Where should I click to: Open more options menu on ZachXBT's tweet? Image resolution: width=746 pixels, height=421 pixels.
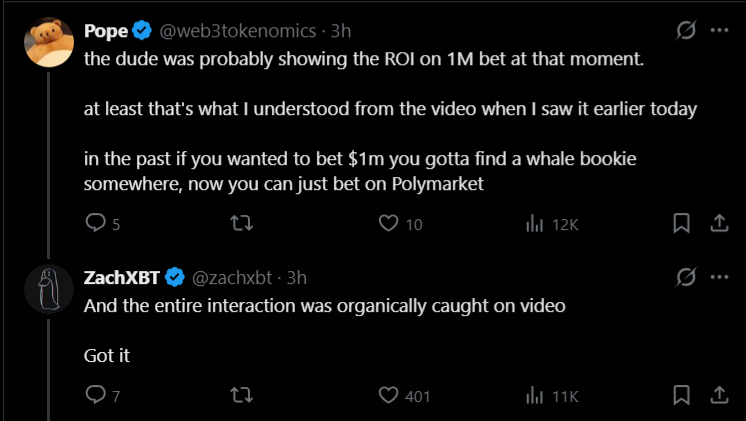pos(718,276)
